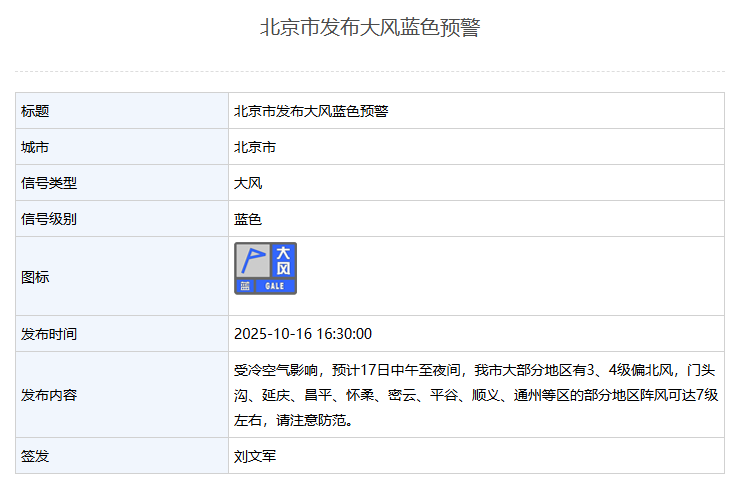Screen dimensions: 740x497
Task: Select the '发布内容' row label
Action: (49, 395)
